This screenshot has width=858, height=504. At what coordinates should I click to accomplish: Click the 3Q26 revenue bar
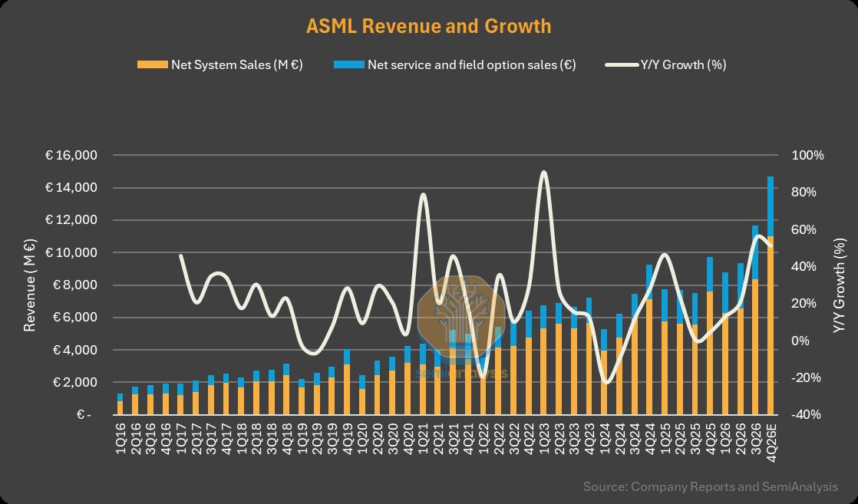click(x=755, y=320)
